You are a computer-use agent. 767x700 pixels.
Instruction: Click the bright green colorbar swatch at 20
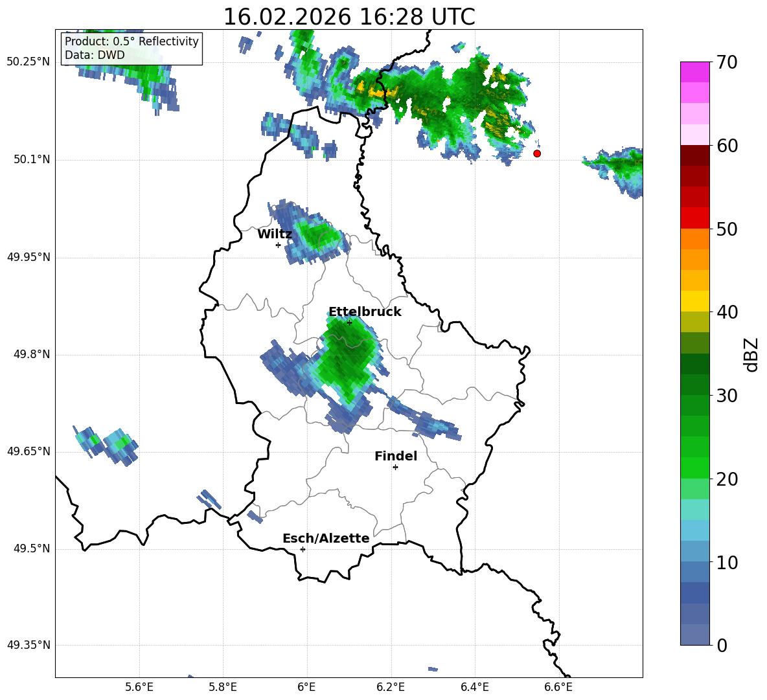pos(694,468)
